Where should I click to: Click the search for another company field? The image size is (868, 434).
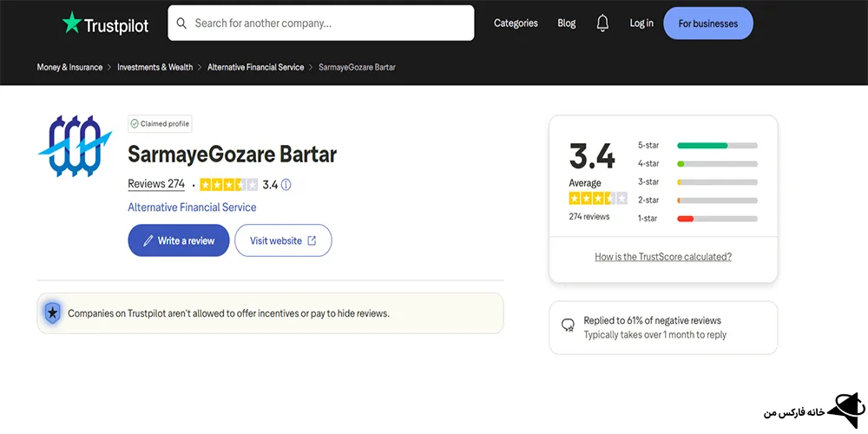click(330, 23)
